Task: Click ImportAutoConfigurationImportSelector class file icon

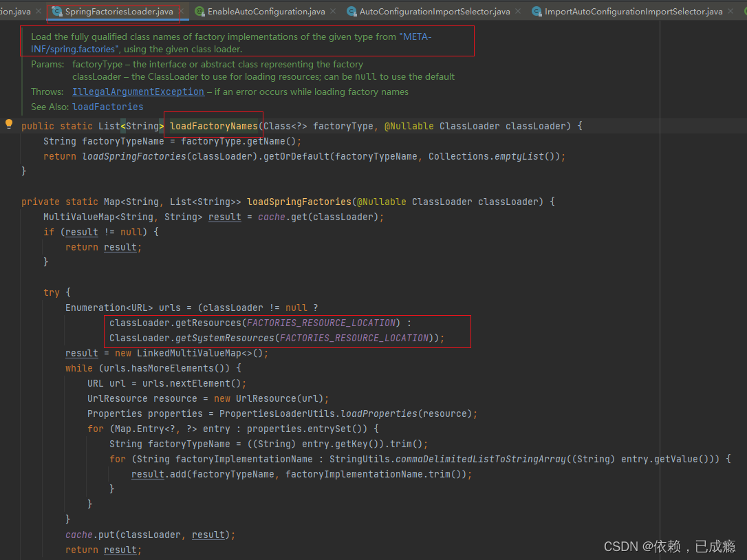Action: [537, 12]
